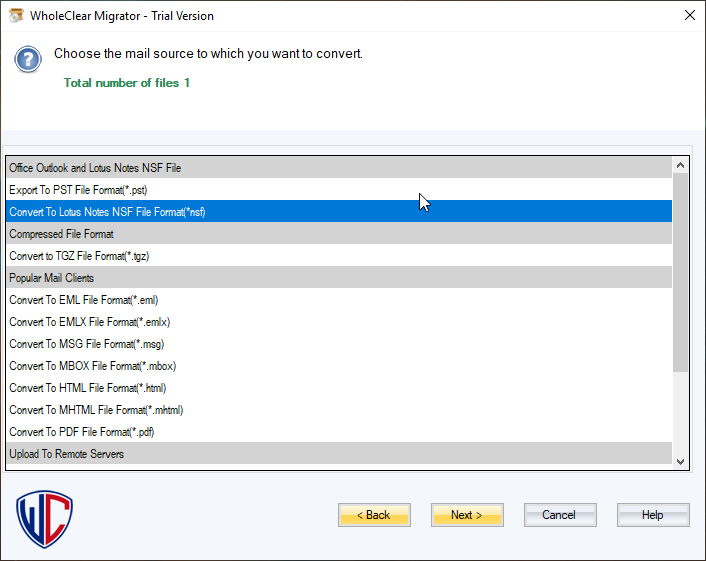The height and width of the screenshot is (561, 706).
Task: Select Convert to TGZ File Format option
Action: pos(339,256)
